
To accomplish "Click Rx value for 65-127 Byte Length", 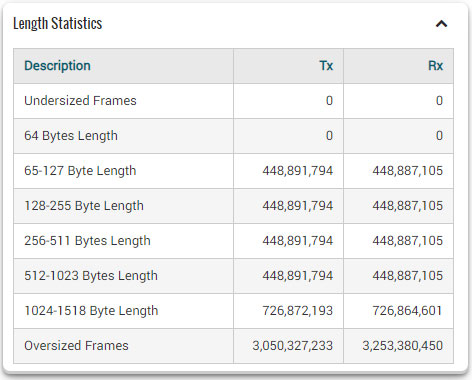I will pyautogui.click(x=408, y=171).
